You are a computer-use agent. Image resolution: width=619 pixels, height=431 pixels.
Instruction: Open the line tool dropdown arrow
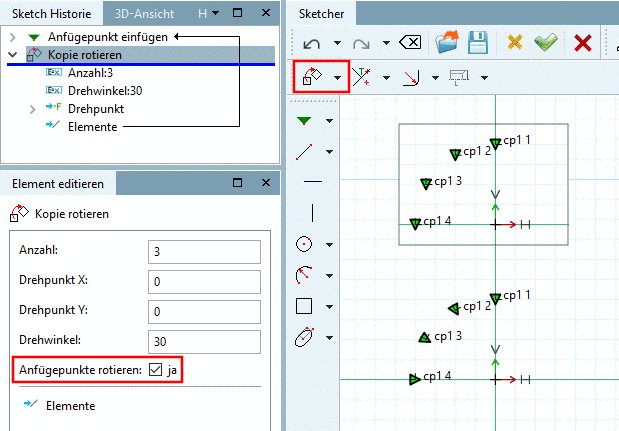tap(329, 152)
